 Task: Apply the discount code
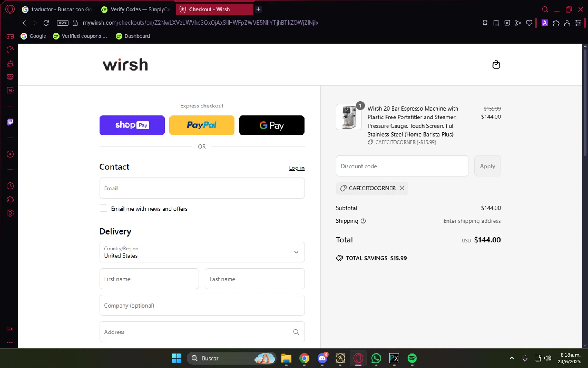[x=487, y=166]
